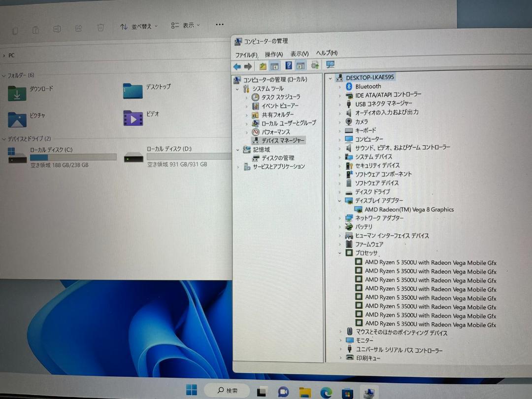Screen dimensions: 532x399
Task: Open the ファイル(F) menu
Action: (x=247, y=55)
